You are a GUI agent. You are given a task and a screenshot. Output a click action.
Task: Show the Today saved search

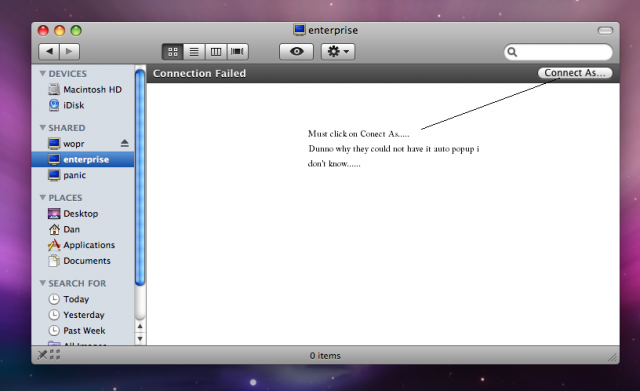(83, 299)
